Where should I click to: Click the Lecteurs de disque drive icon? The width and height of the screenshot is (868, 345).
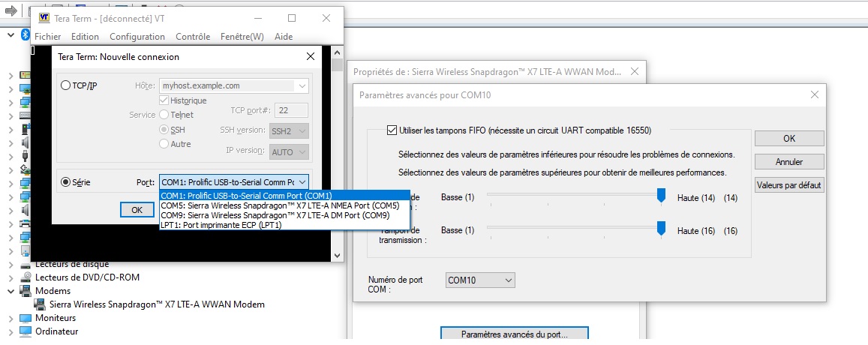26,264
